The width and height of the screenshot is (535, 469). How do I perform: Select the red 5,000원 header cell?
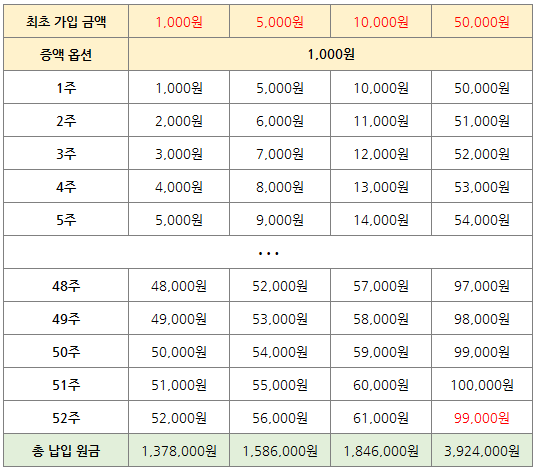[280, 21]
